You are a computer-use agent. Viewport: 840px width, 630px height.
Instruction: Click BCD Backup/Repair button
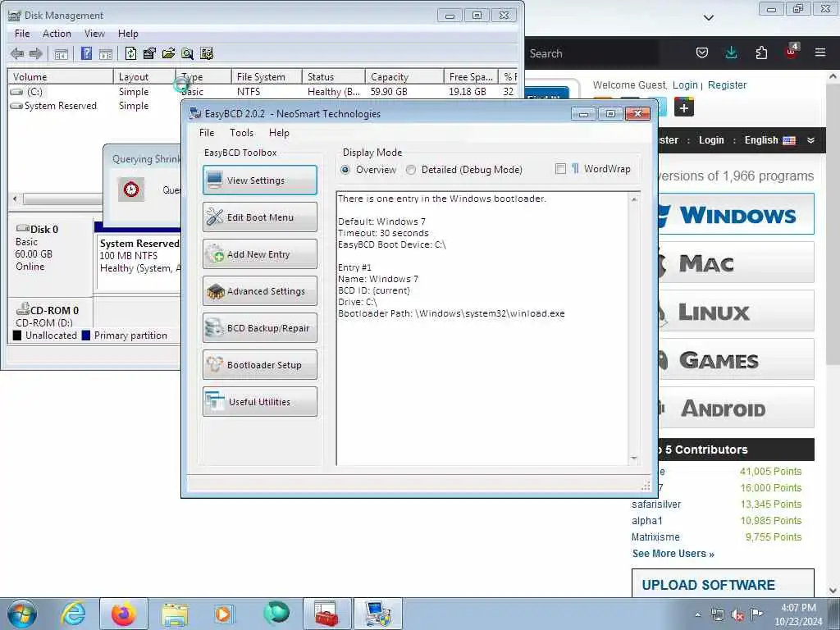(x=260, y=328)
